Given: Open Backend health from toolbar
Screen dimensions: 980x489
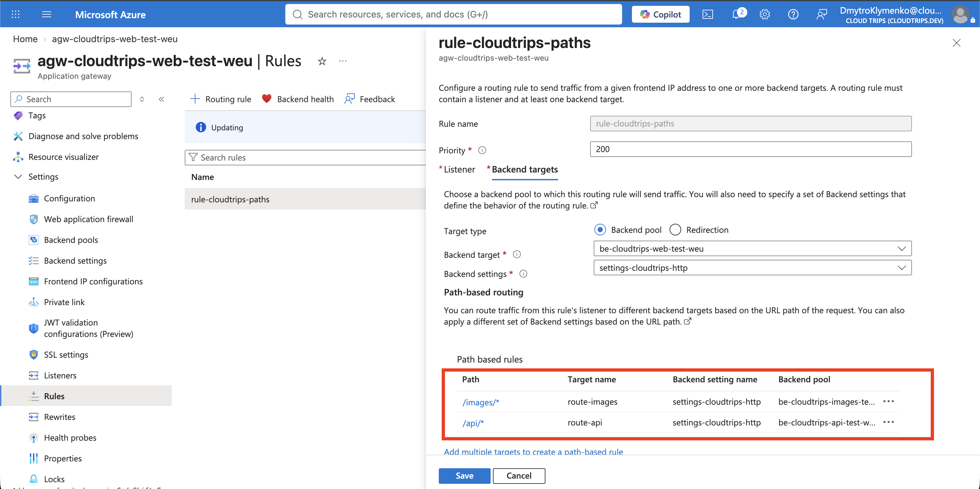Looking at the screenshot, I should tap(298, 99).
